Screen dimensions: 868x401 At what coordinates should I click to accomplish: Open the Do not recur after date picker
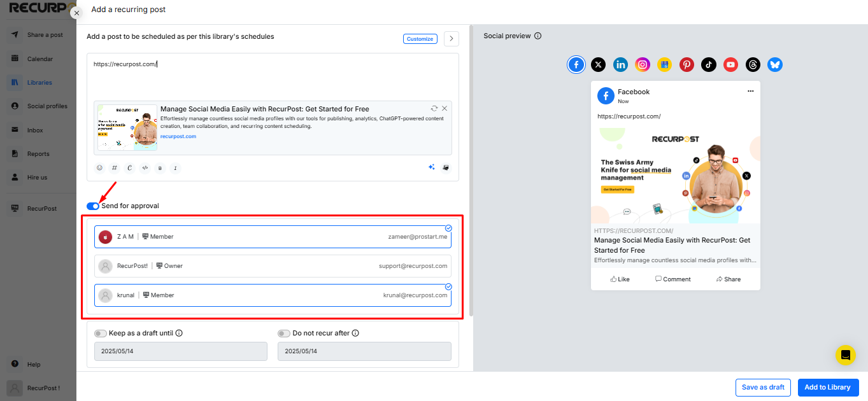click(364, 351)
